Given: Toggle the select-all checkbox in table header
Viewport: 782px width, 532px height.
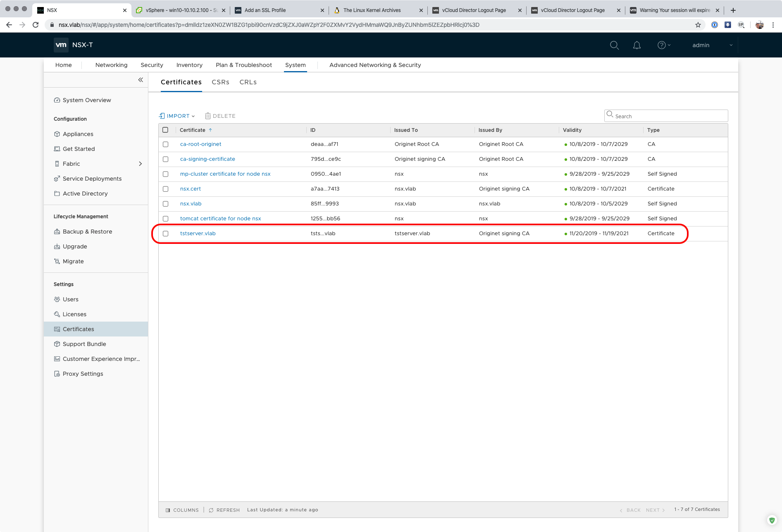Looking at the screenshot, I should [x=165, y=130].
